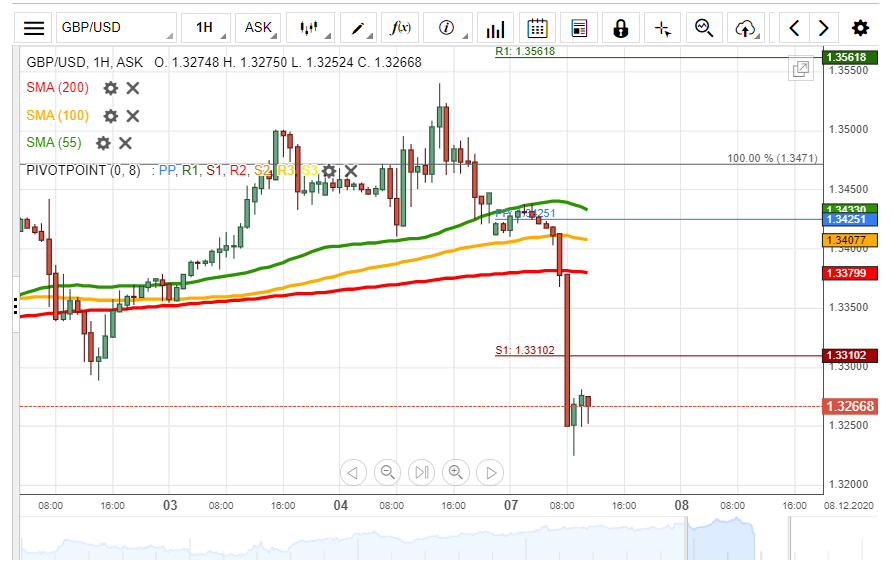Open chart settings gear in toolbar
The height and width of the screenshot is (567, 893).
[x=860, y=28]
